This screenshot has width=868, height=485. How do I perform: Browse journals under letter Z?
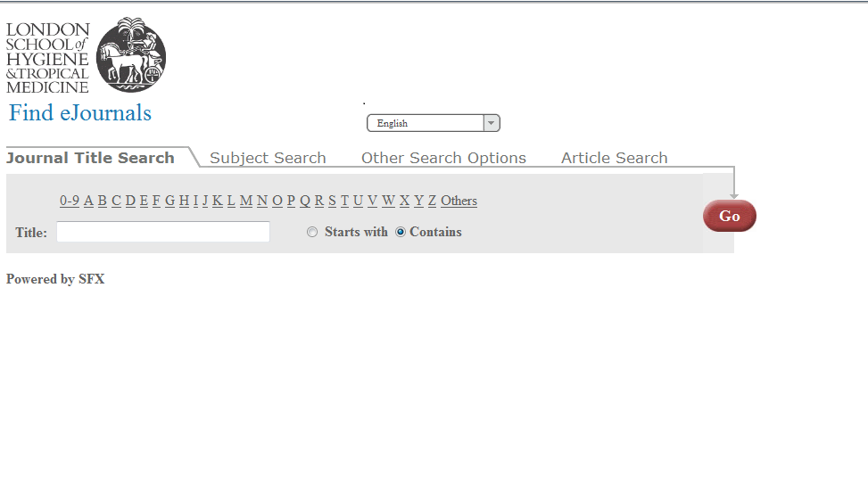coord(432,201)
